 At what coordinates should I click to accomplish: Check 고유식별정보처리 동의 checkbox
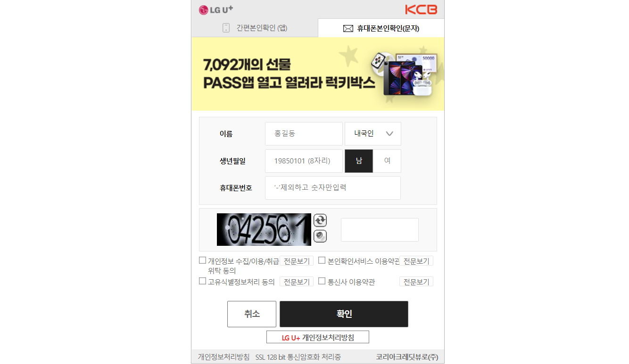203,281
